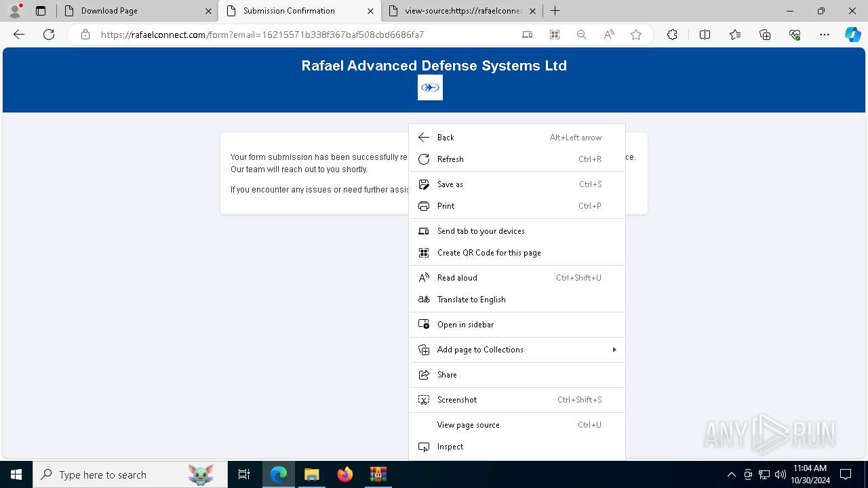The height and width of the screenshot is (488, 868).
Task: Open the Copilot icon in the toolbar
Action: point(852,35)
